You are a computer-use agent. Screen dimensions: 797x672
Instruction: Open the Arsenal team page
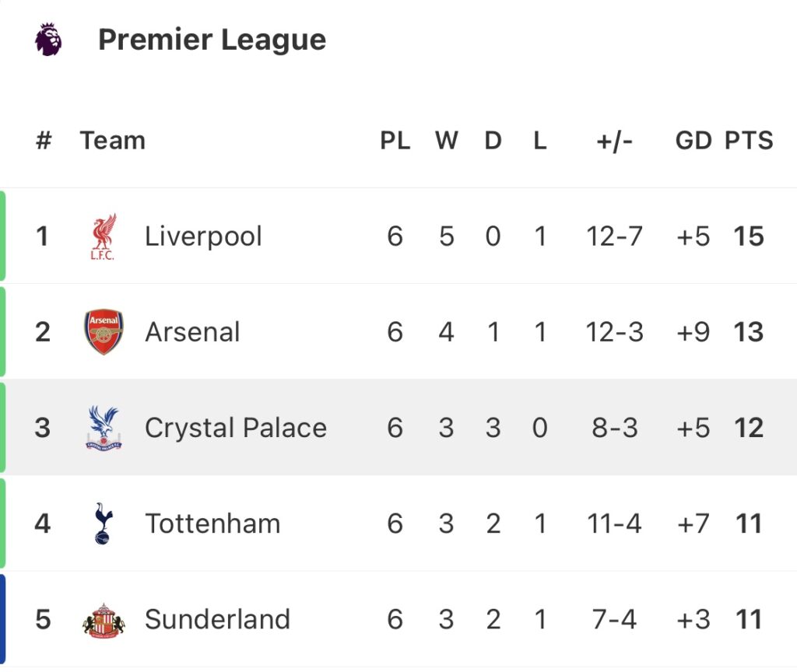pos(192,332)
